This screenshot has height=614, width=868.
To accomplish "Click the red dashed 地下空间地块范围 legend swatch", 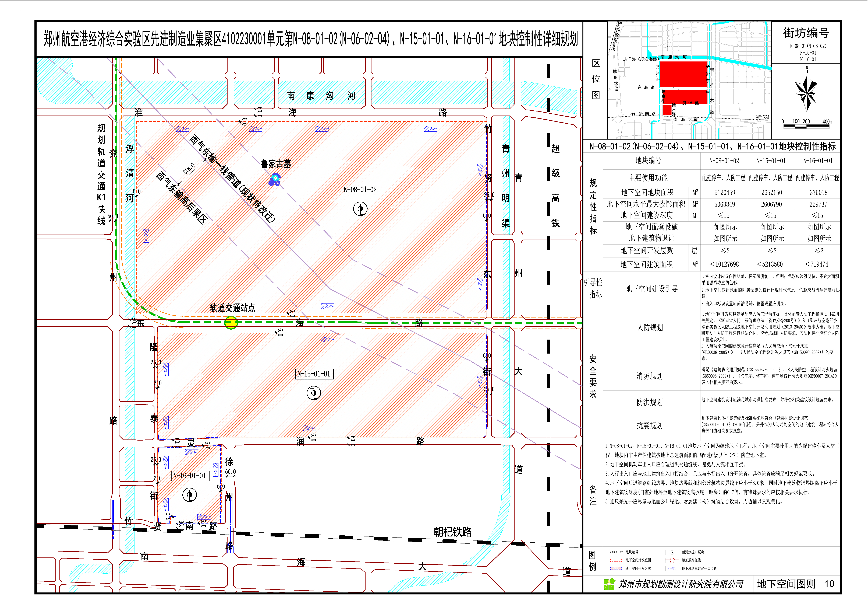I will coord(615,560).
